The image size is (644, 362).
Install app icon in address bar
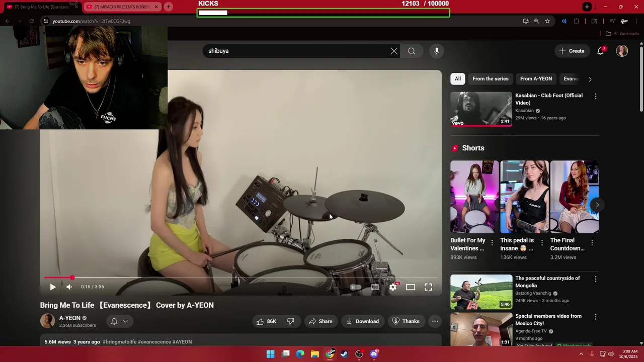pos(526,21)
